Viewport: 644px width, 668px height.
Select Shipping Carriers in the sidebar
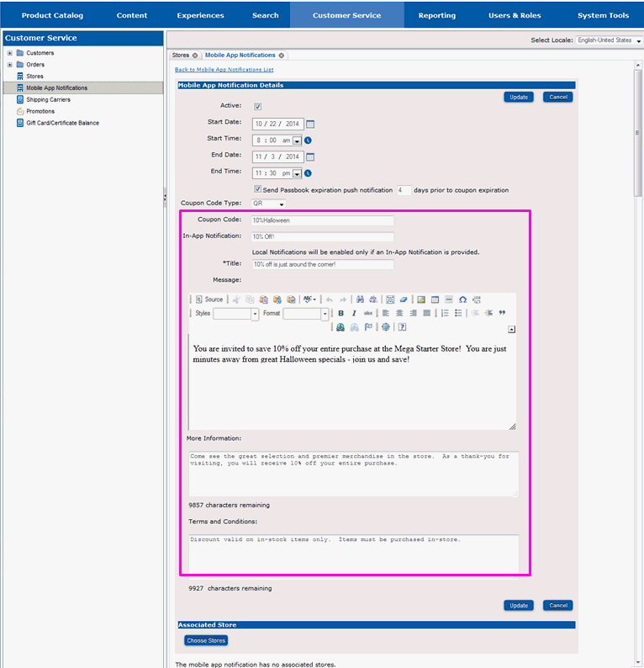[48, 99]
